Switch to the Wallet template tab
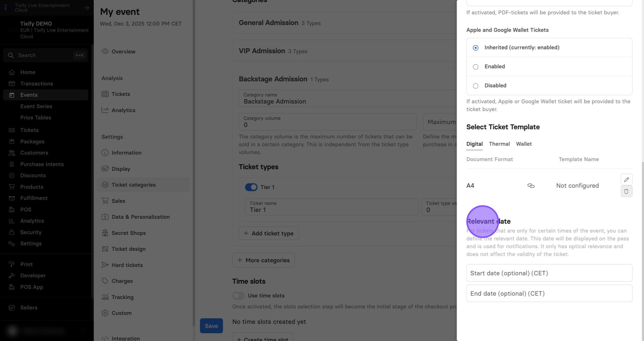644x341 pixels. pos(524,144)
